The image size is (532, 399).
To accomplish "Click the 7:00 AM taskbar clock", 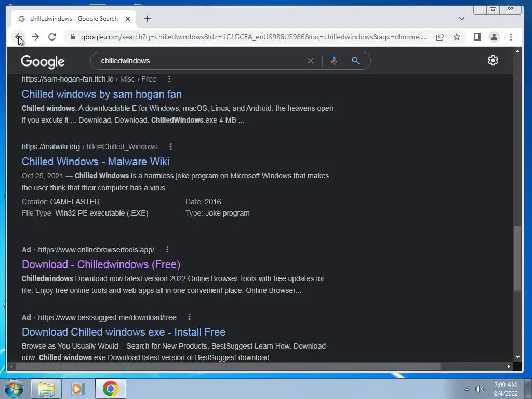I will coord(506,389).
